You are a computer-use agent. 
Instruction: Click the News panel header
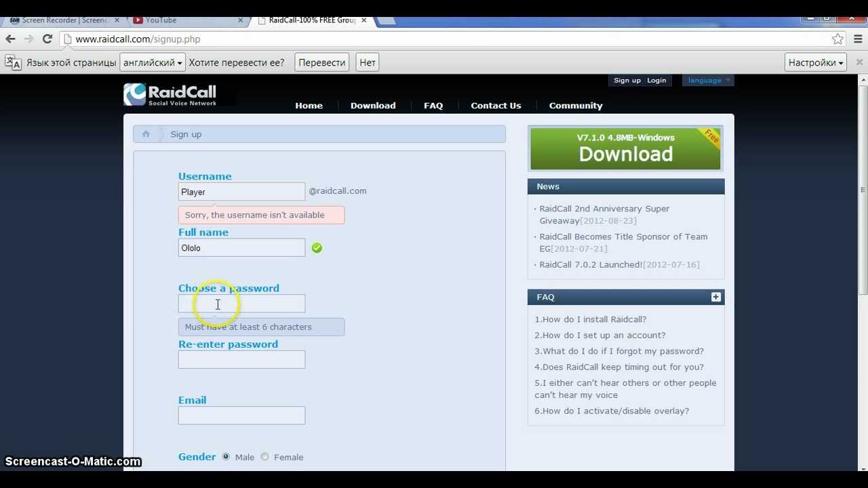[625, 186]
